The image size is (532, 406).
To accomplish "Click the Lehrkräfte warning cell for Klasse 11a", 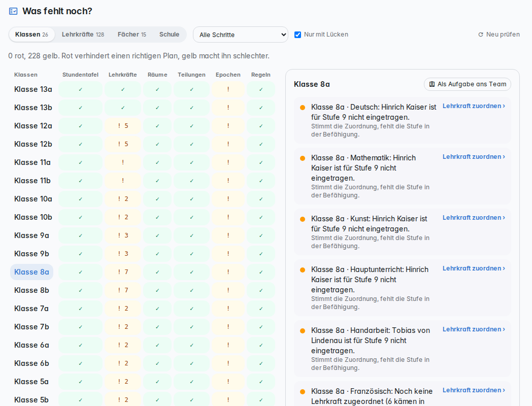I will click(123, 162).
